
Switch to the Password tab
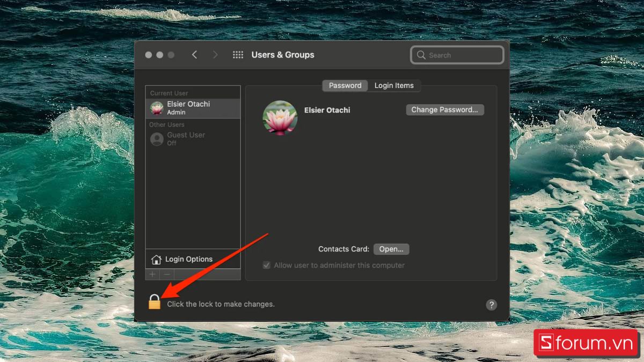(345, 85)
